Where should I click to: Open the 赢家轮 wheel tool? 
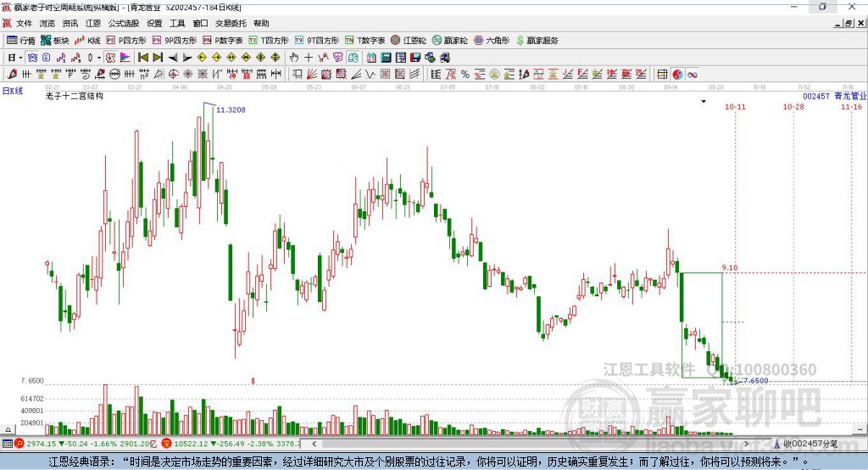click(x=449, y=41)
